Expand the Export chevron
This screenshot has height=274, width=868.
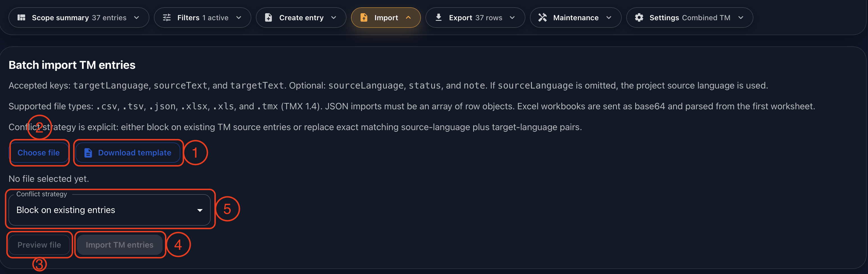point(512,17)
